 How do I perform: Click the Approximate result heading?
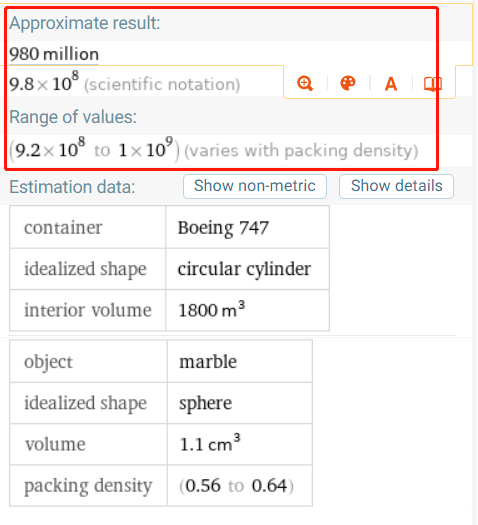(x=85, y=23)
